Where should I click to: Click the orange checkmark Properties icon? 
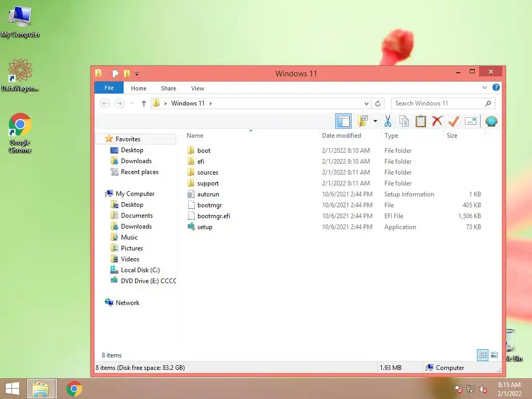click(454, 121)
